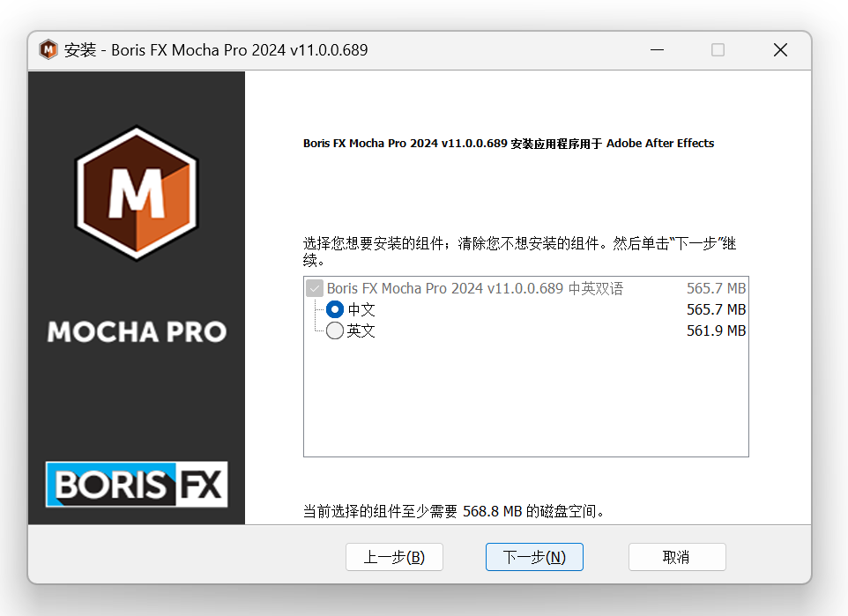Image resolution: width=848 pixels, height=616 pixels.
Task: Click the heading mentioning Adobe After Effects
Action: coord(509,144)
